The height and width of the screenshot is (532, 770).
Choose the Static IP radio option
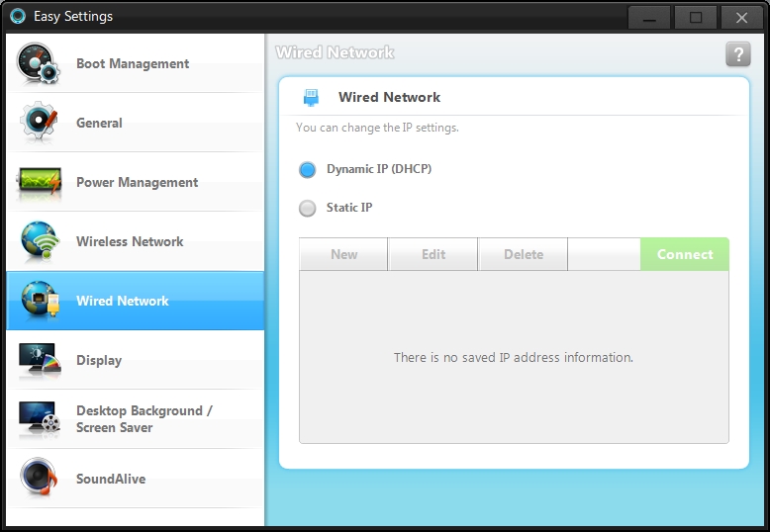point(308,209)
